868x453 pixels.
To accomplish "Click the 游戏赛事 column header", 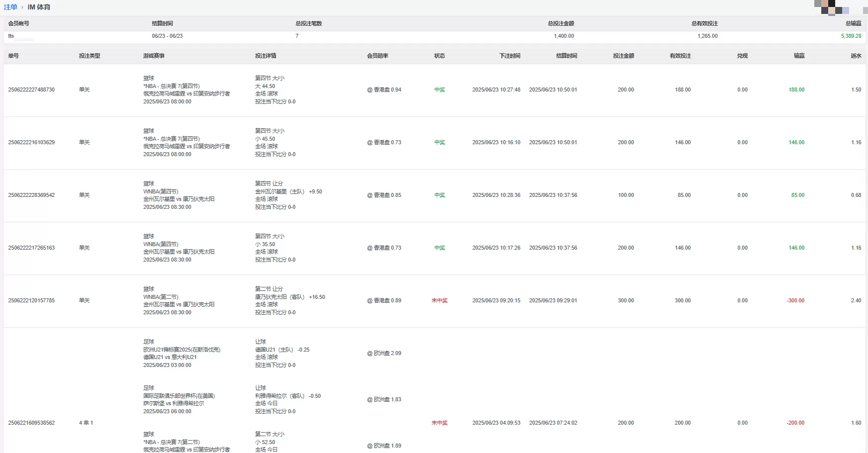I will pos(154,56).
